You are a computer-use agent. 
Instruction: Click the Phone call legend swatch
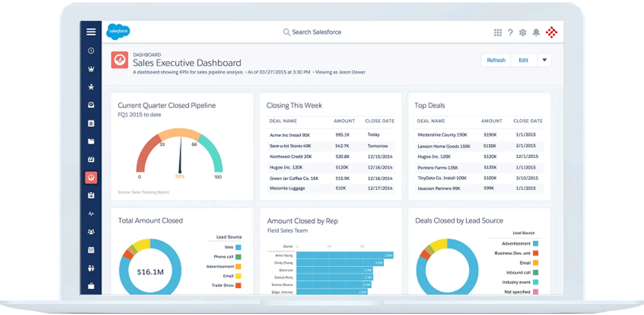click(238, 257)
